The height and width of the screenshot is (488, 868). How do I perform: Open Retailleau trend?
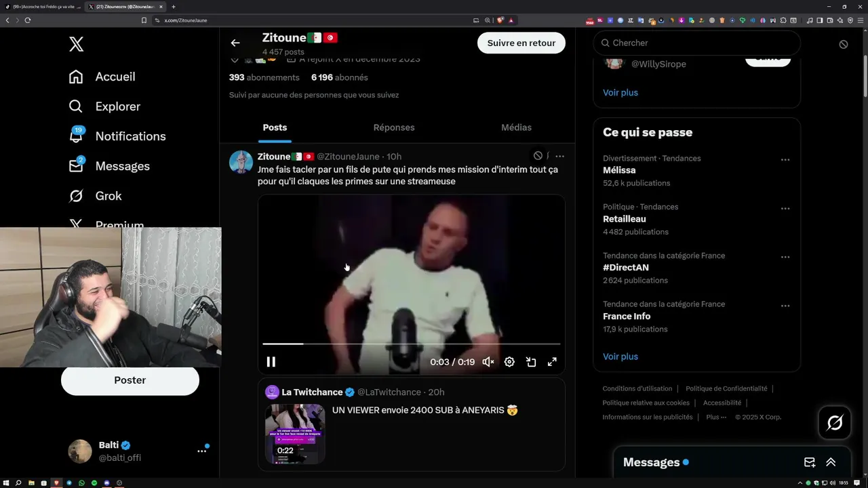[x=625, y=219]
